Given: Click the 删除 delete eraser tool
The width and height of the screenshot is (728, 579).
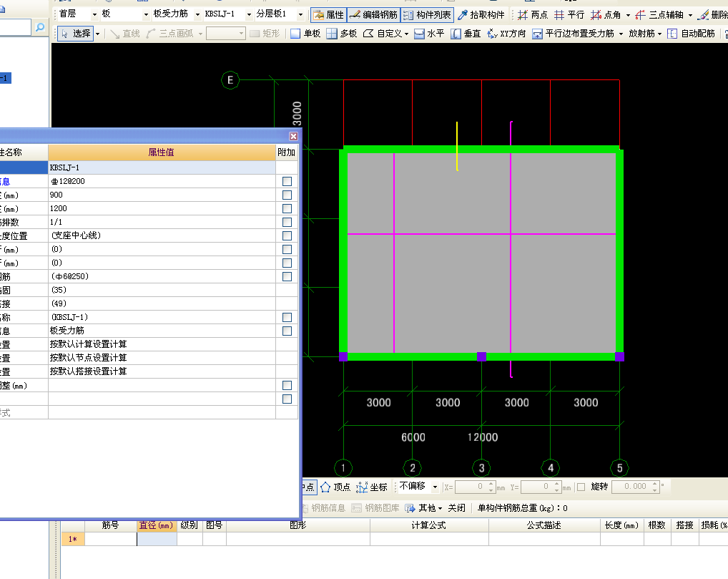Looking at the screenshot, I should [714, 15].
